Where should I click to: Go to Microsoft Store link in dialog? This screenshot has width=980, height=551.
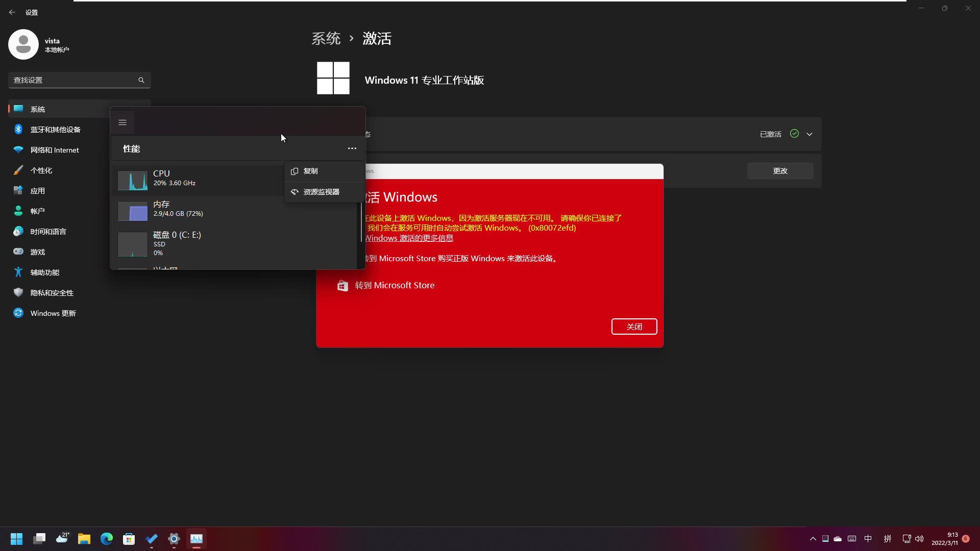pyautogui.click(x=386, y=285)
